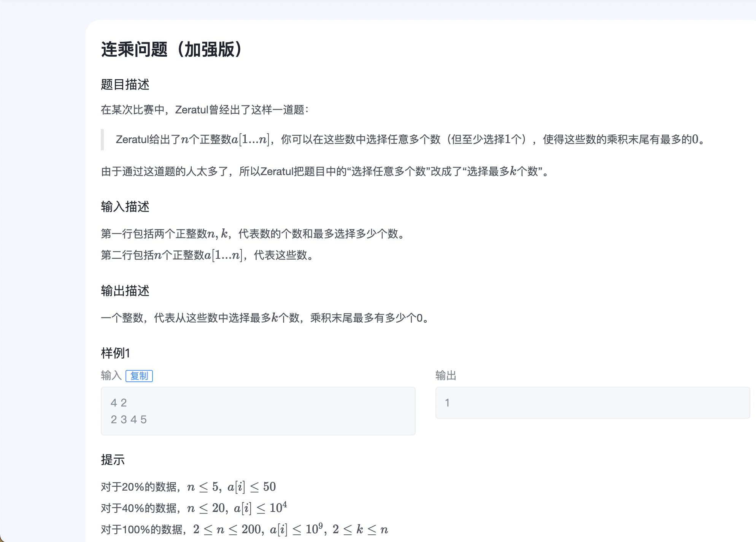
Task: Click the line starting with 第一行包括两个正整数
Action: (254, 234)
